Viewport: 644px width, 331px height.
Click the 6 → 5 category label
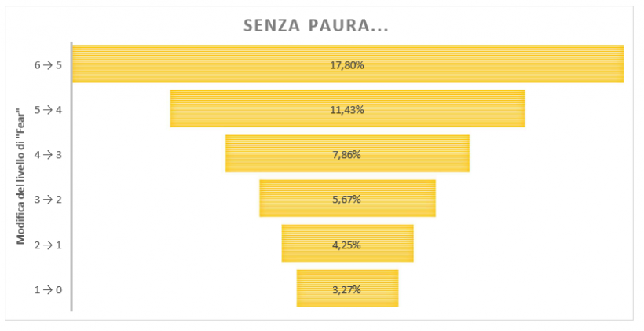point(48,65)
